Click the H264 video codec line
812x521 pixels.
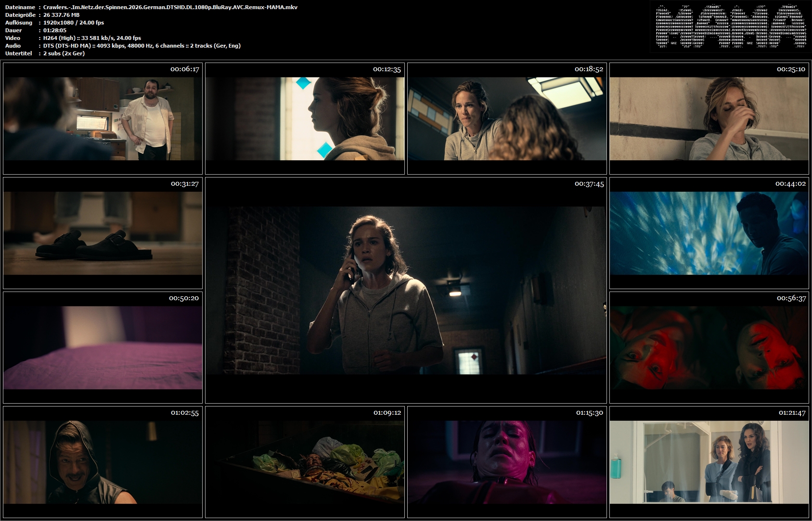point(92,38)
